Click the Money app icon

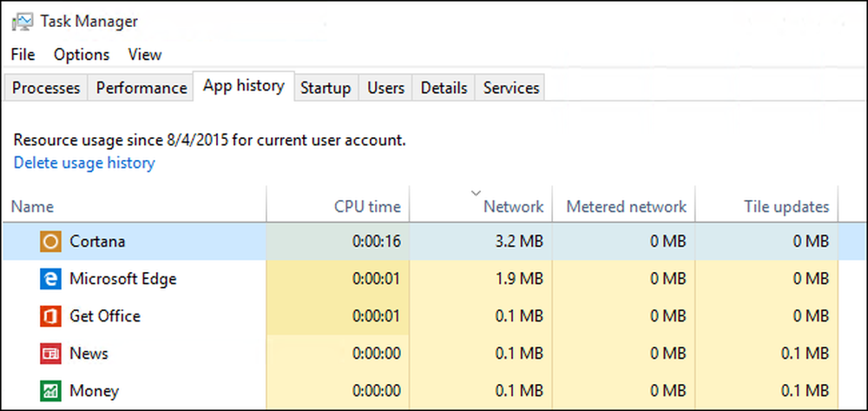tap(50, 391)
